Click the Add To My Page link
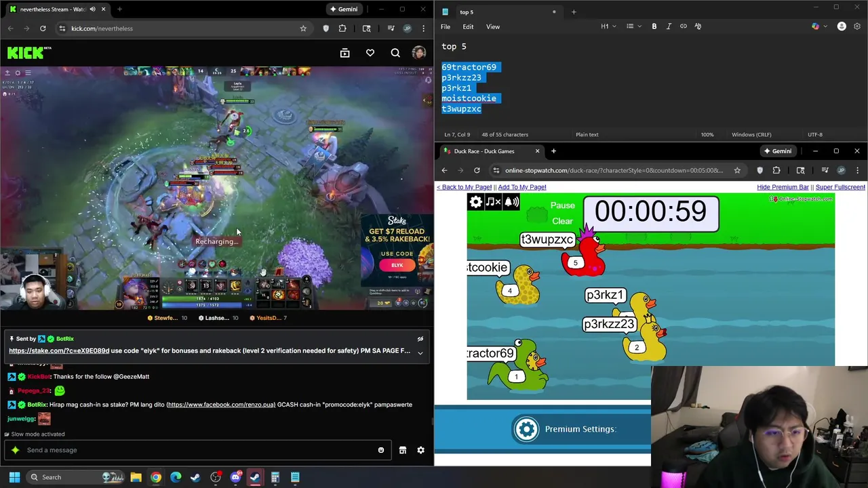868x488 pixels. [521, 187]
